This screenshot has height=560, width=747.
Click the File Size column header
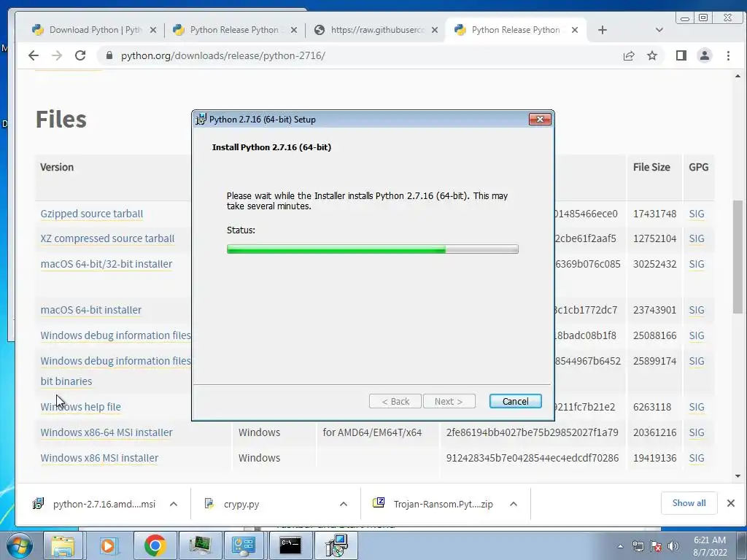pyautogui.click(x=651, y=167)
